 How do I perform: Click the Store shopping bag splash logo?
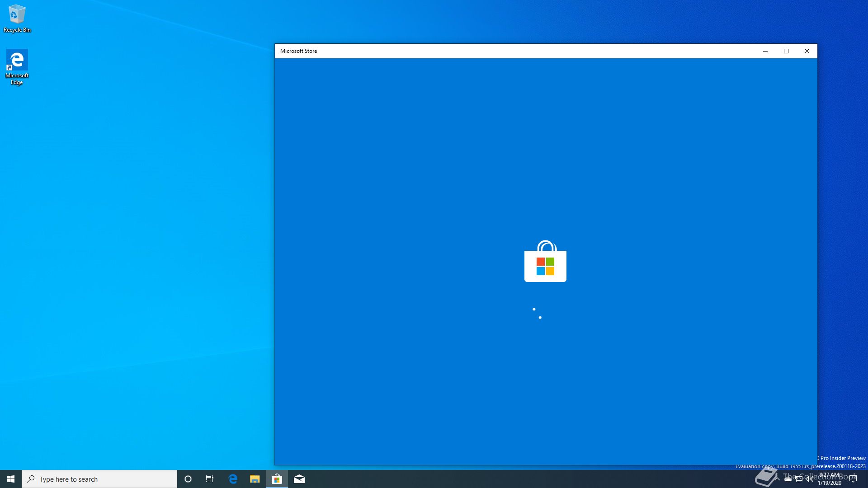pyautogui.click(x=545, y=261)
